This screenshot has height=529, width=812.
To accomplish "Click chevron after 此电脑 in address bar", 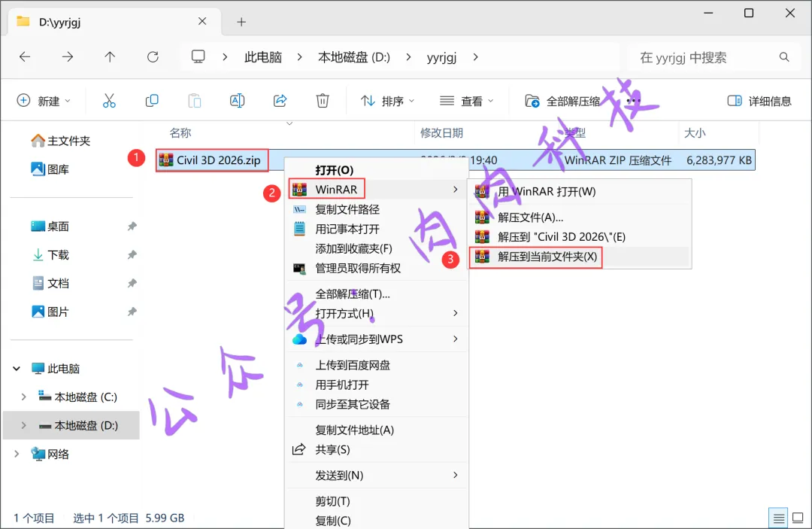I will (300, 57).
